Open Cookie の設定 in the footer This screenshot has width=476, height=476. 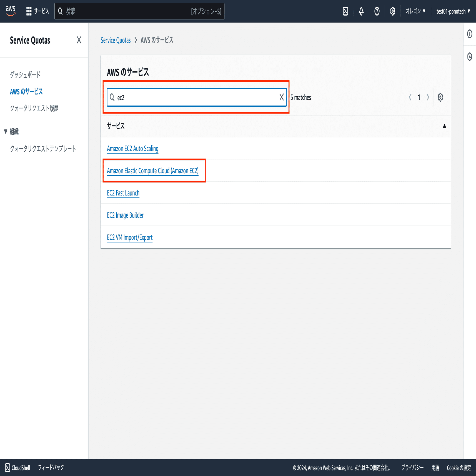point(459,468)
